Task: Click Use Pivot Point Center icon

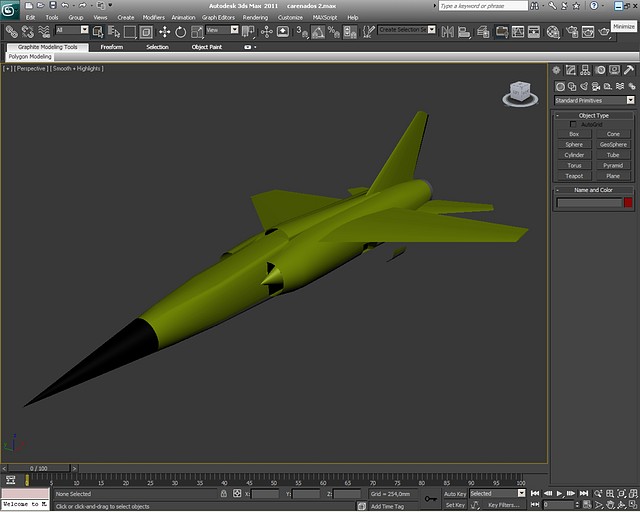Action: coord(248,31)
